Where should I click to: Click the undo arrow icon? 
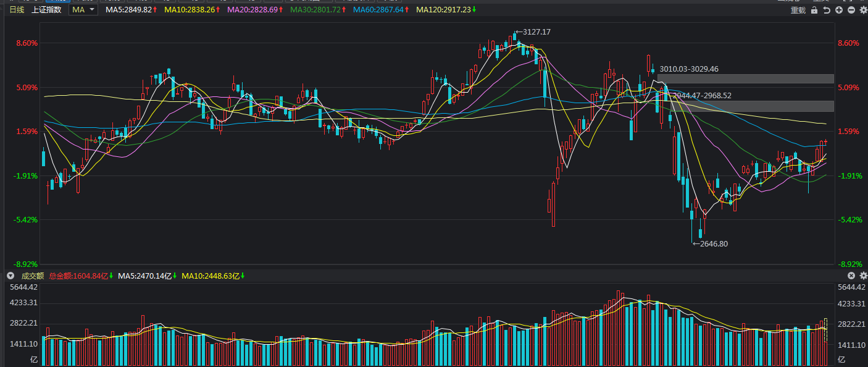(827, 11)
